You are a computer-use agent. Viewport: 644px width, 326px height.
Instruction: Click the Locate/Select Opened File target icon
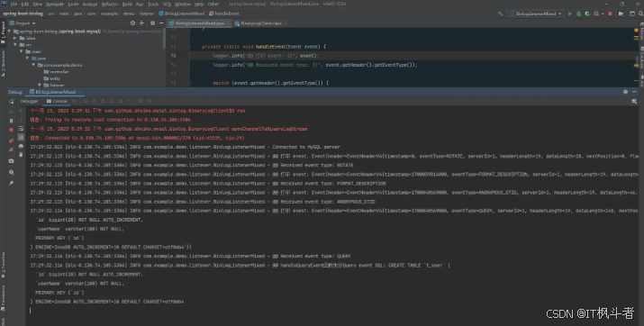[x=132, y=23]
